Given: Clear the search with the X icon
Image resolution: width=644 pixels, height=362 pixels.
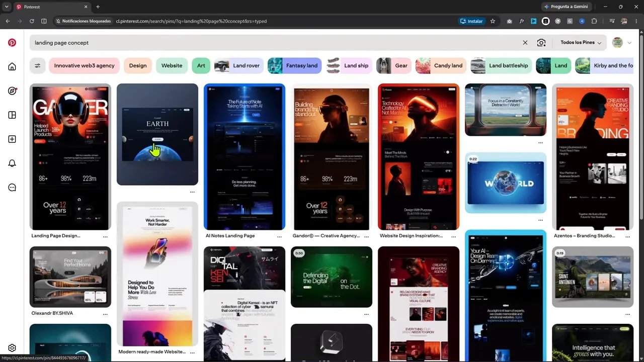Looking at the screenshot, I should [x=525, y=43].
